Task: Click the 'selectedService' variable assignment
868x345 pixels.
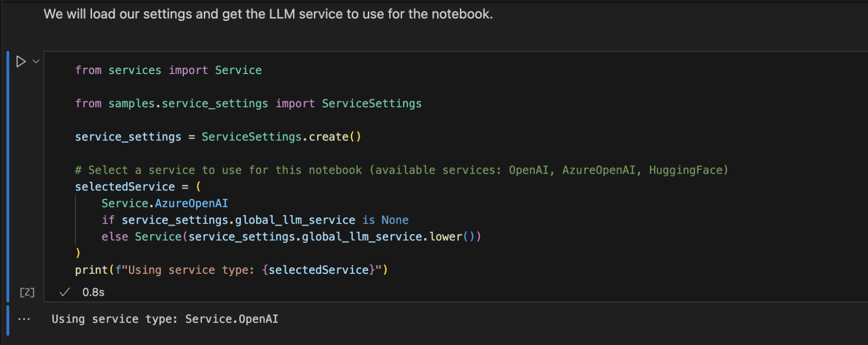Action: tap(125, 187)
